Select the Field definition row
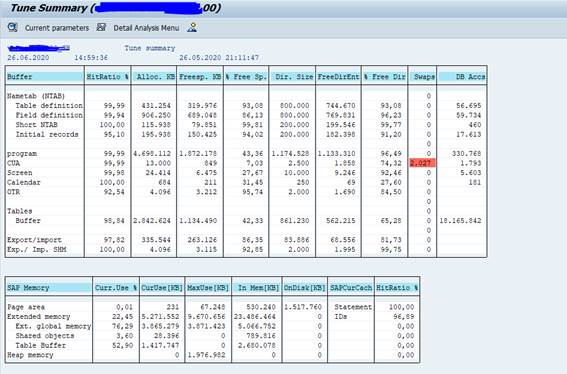 tap(246, 115)
